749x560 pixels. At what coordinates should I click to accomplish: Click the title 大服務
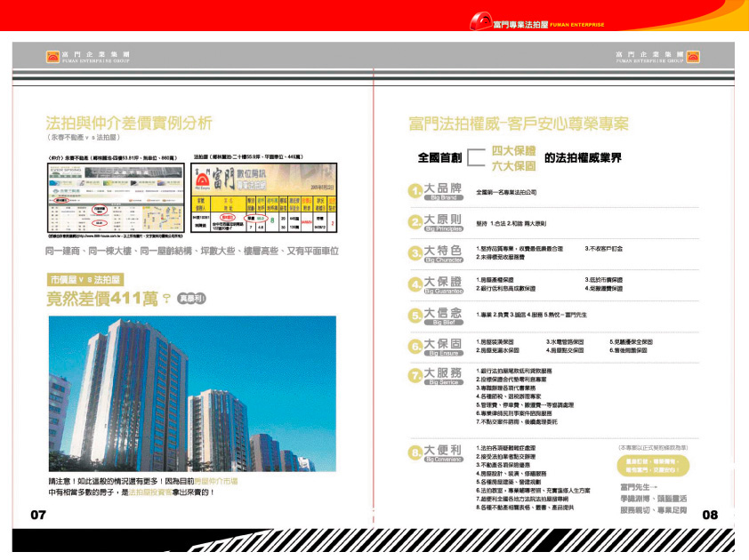coord(443,372)
